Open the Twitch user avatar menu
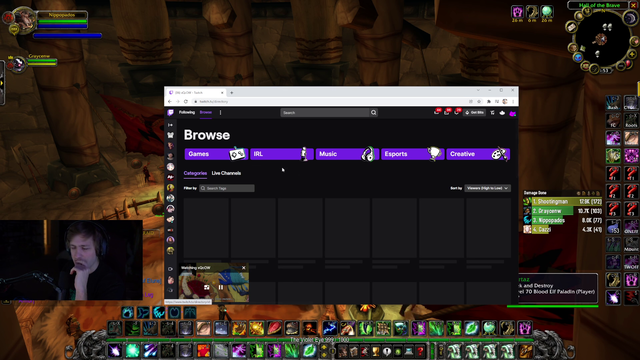Image resolution: width=640 pixels, height=360 pixels. click(x=513, y=113)
